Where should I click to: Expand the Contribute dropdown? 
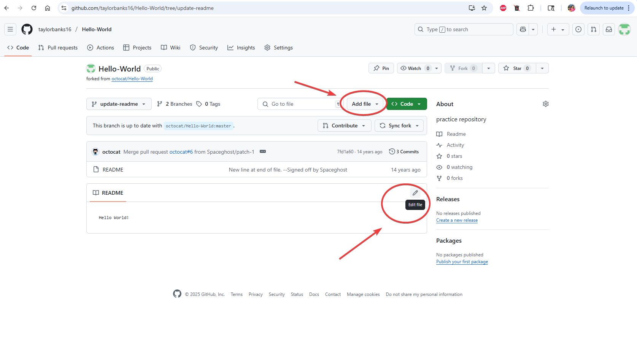(x=344, y=126)
